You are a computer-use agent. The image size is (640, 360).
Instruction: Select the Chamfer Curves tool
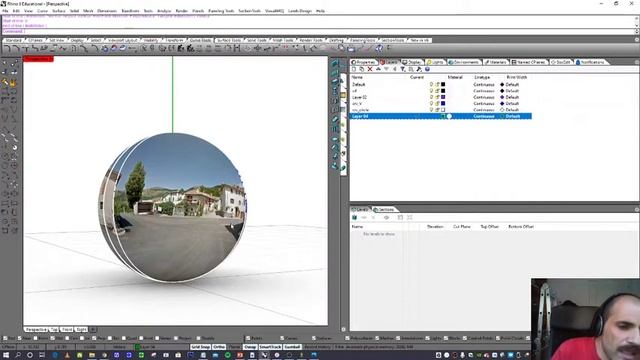(17, 49)
